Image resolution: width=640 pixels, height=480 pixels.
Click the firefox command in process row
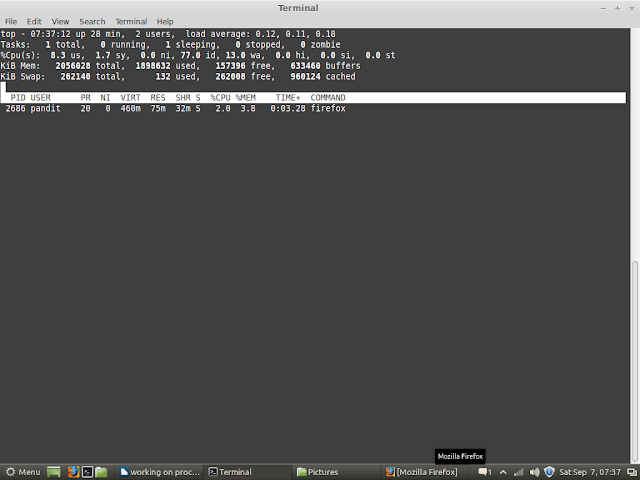[328, 108]
